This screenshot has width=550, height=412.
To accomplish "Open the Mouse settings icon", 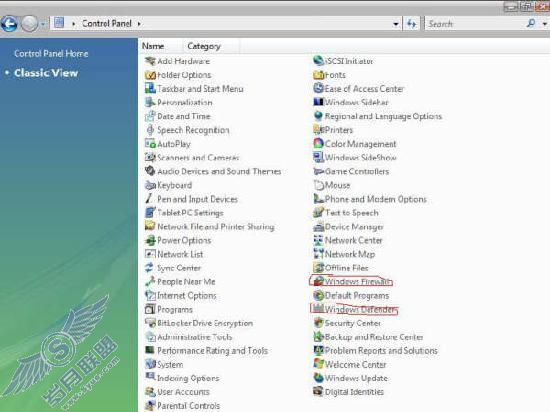I will (x=318, y=185).
